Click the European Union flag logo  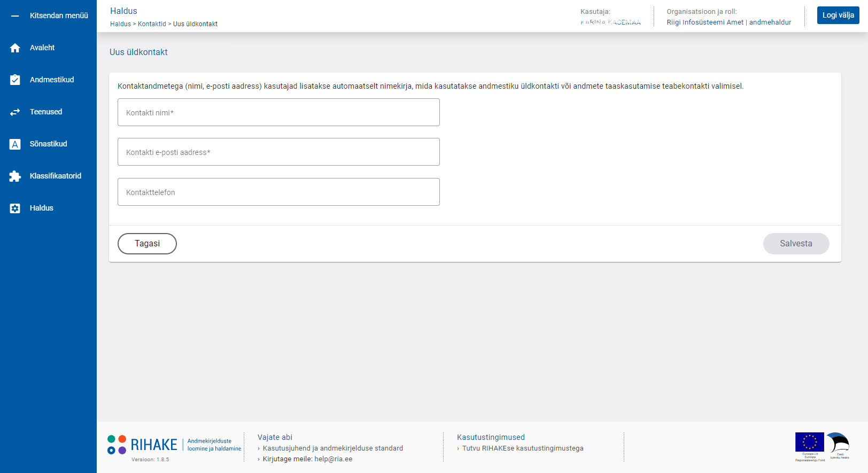pyautogui.click(x=809, y=443)
